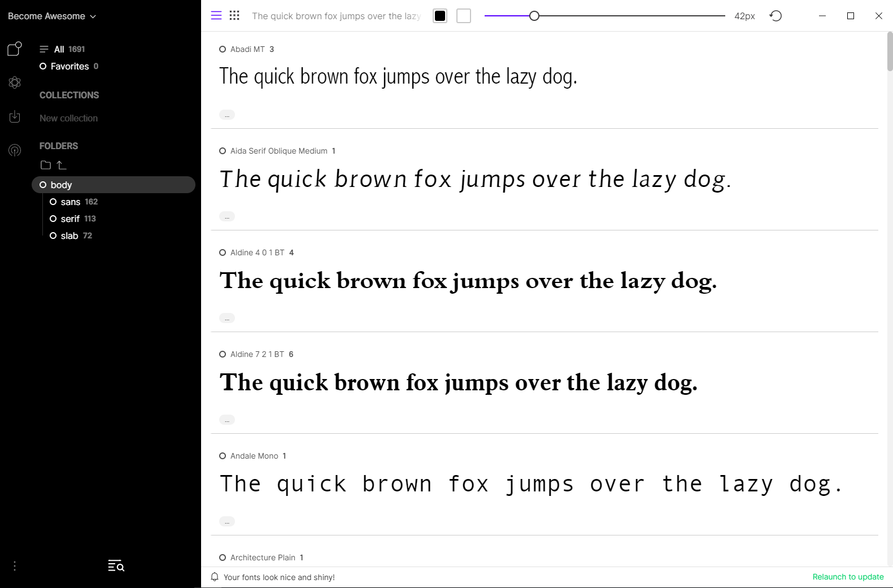Toggle activation circle for Andale Mono
Image resolution: width=893 pixels, height=588 pixels.
pos(223,456)
